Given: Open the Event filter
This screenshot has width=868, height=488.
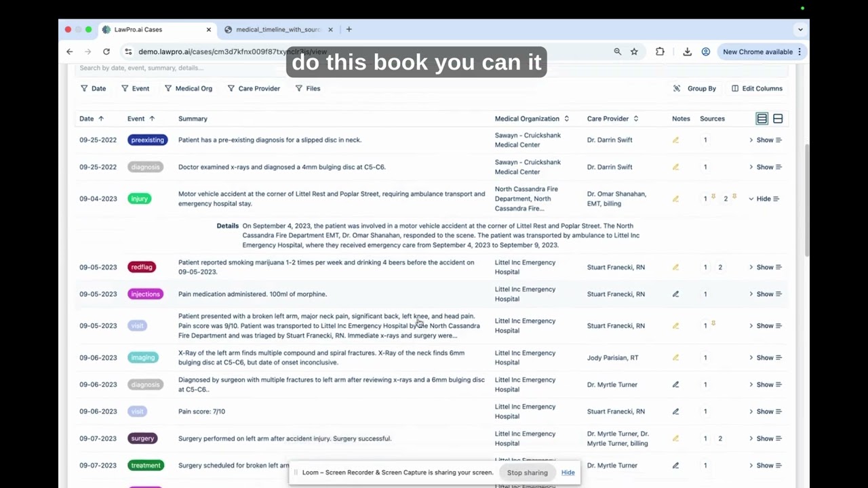Looking at the screenshot, I should [135, 88].
